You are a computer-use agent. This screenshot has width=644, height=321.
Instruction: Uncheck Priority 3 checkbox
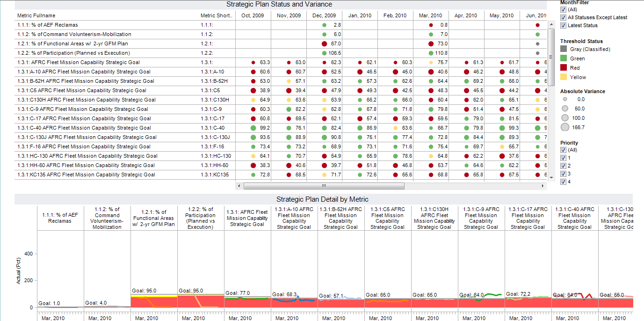tap(563, 174)
